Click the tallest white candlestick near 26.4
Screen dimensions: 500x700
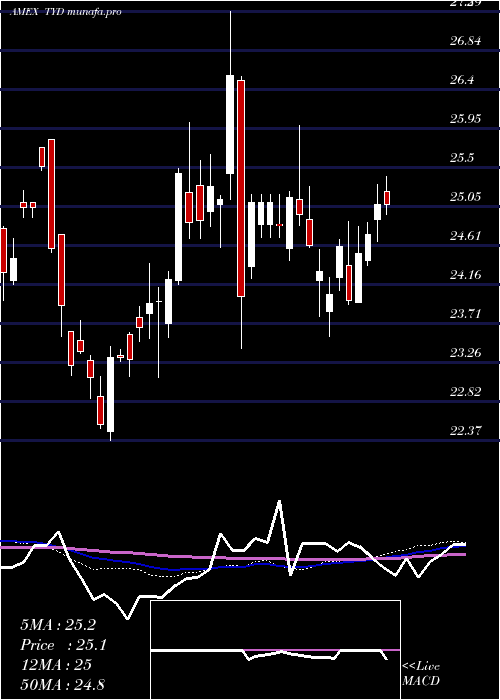(x=230, y=124)
